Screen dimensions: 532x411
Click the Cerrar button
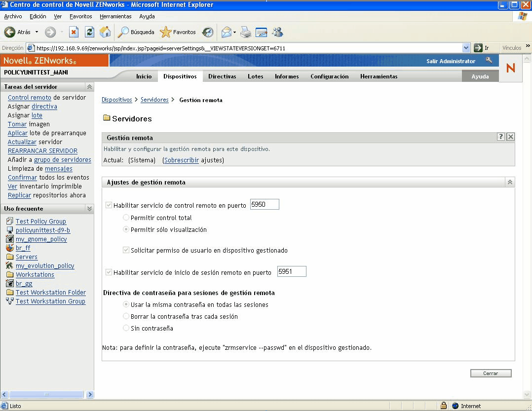(x=491, y=373)
